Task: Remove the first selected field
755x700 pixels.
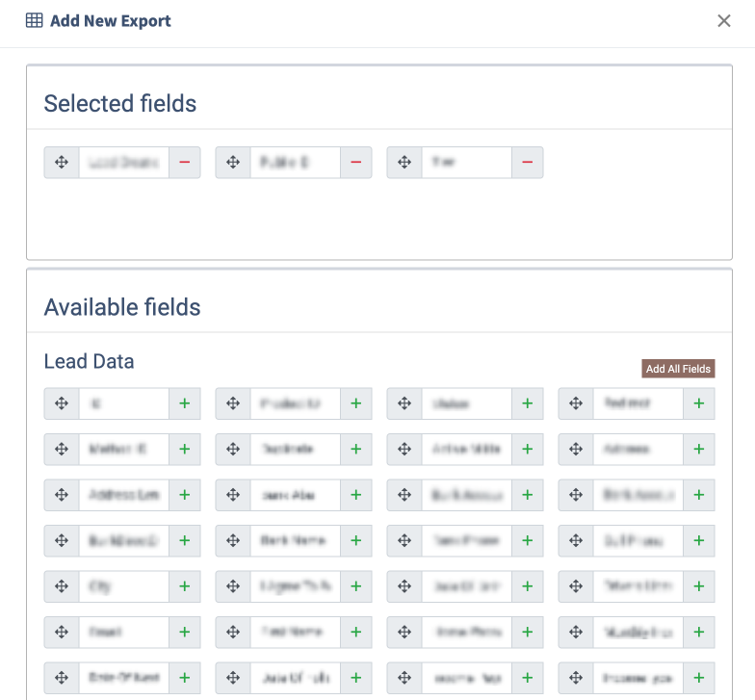Action: click(185, 162)
